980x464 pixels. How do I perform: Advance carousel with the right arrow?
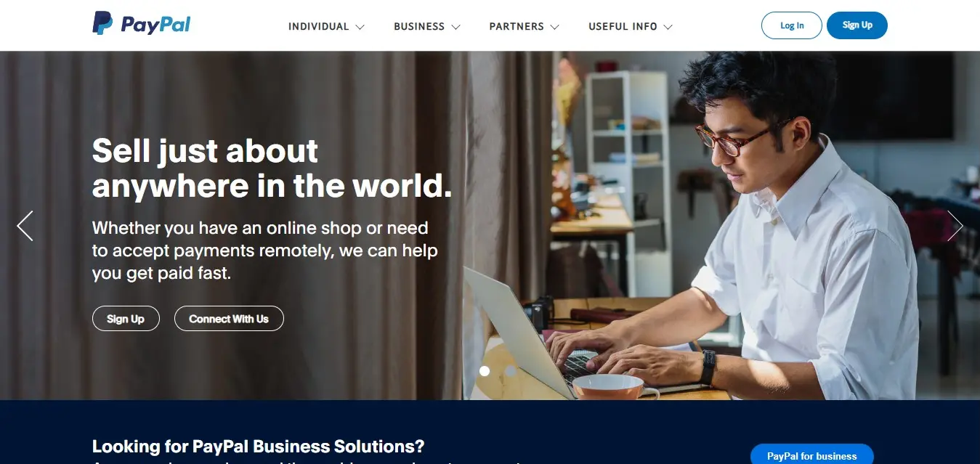coord(955,226)
